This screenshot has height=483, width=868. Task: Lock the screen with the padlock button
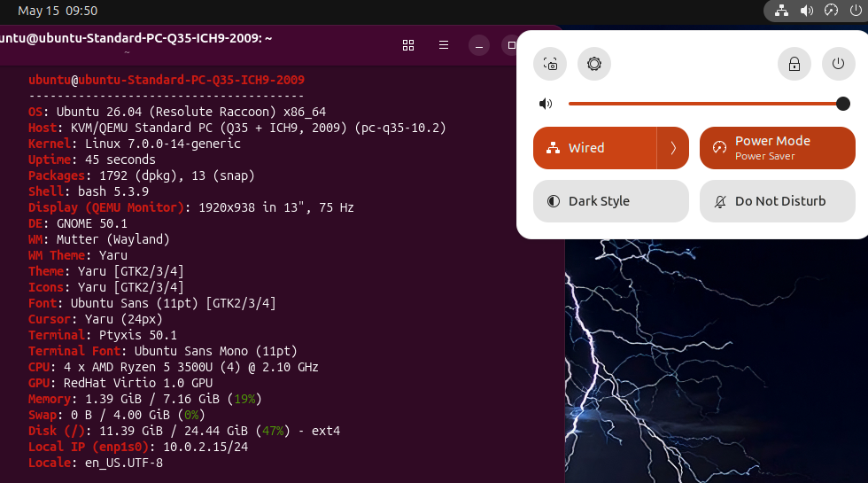pyautogui.click(x=794, y=64)
